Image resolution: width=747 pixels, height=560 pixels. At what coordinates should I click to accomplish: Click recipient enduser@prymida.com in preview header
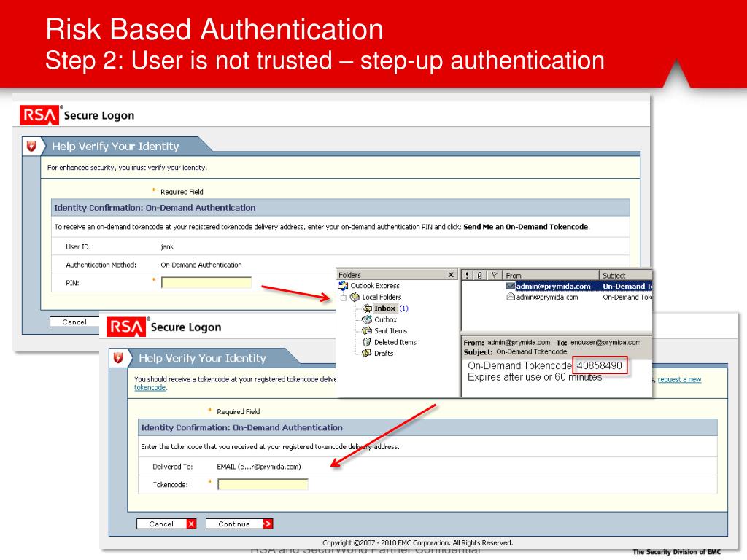pos(605,343)
